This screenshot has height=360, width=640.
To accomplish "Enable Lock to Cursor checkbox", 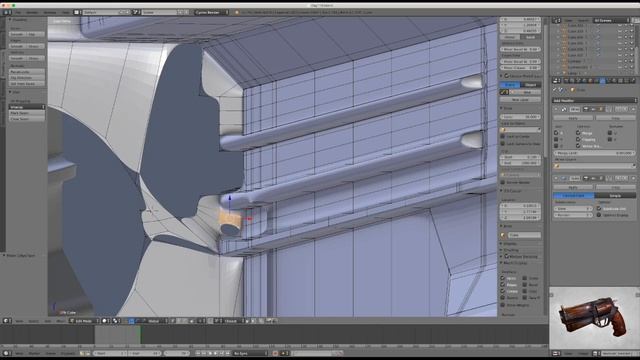I will (x=503, y=136).
